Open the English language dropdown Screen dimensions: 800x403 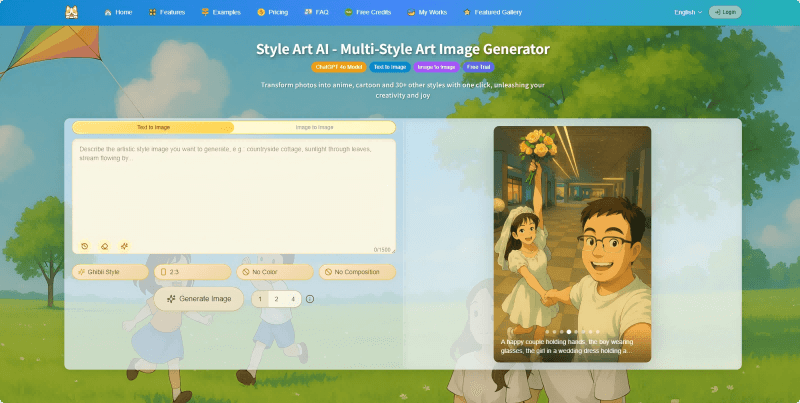pos(688,12)
